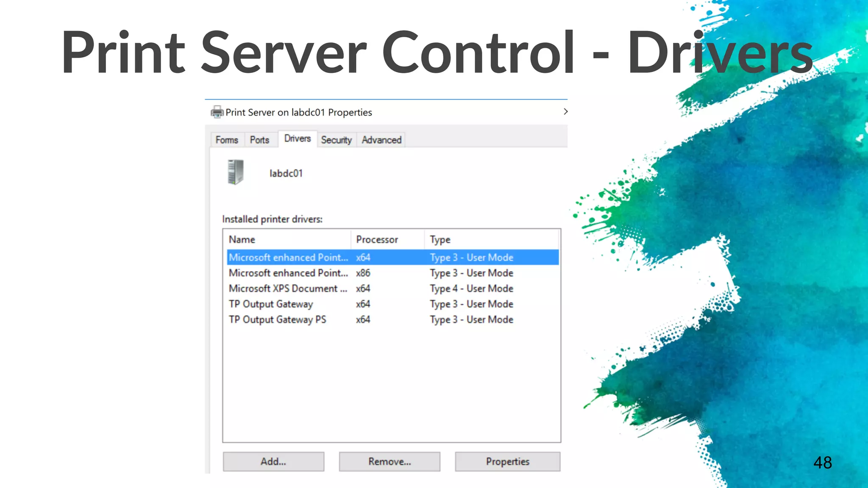Screen dimensions: 868x488
Task: Click x86 processor cell
Action: [363, 273]
